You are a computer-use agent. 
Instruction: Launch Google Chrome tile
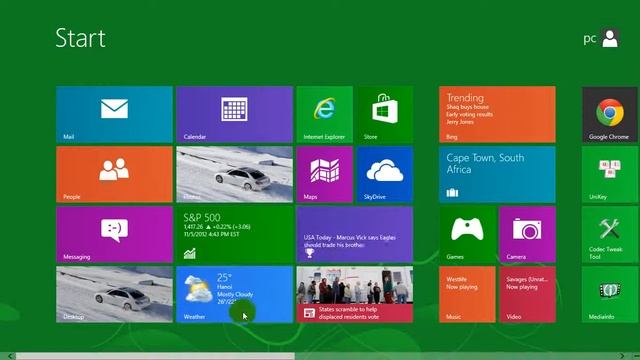[x=610, y=114]
